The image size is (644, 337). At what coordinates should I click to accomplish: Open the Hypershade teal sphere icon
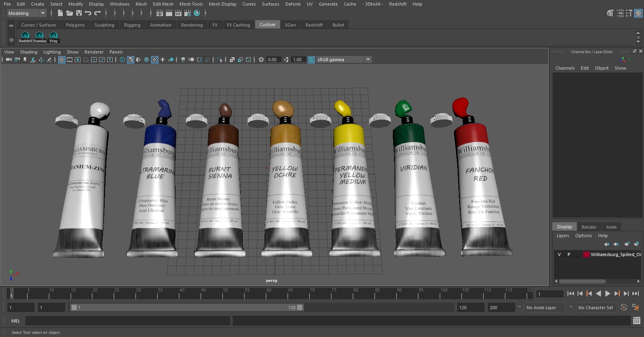pos(197,13)
